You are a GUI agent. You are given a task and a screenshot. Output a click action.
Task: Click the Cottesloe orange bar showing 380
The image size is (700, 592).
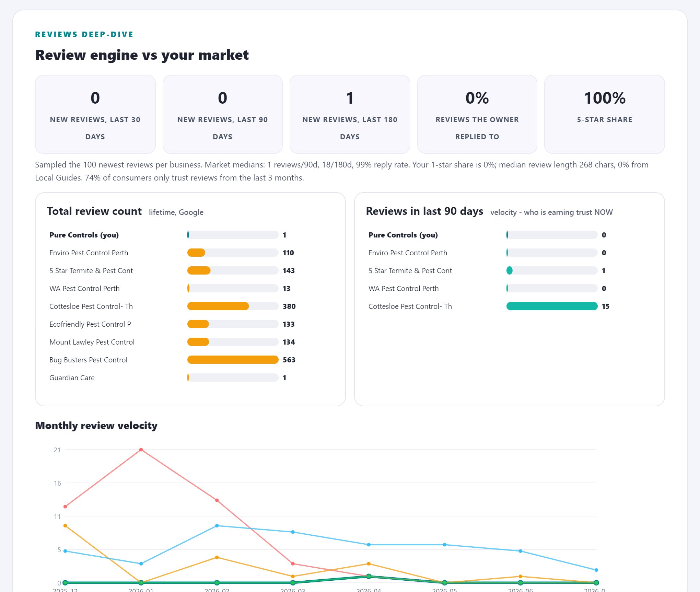[x=218, y=306]
